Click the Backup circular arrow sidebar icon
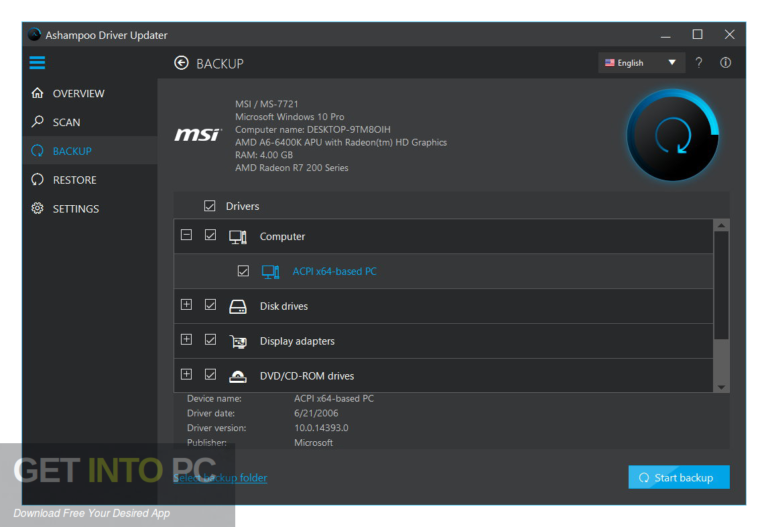 pyautogui.click(x=37, y=151)
